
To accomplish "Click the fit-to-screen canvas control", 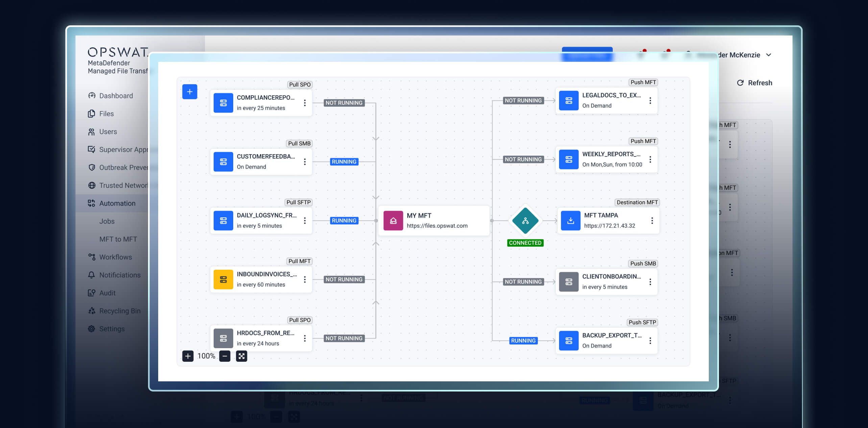I will [x=241, y=356].
